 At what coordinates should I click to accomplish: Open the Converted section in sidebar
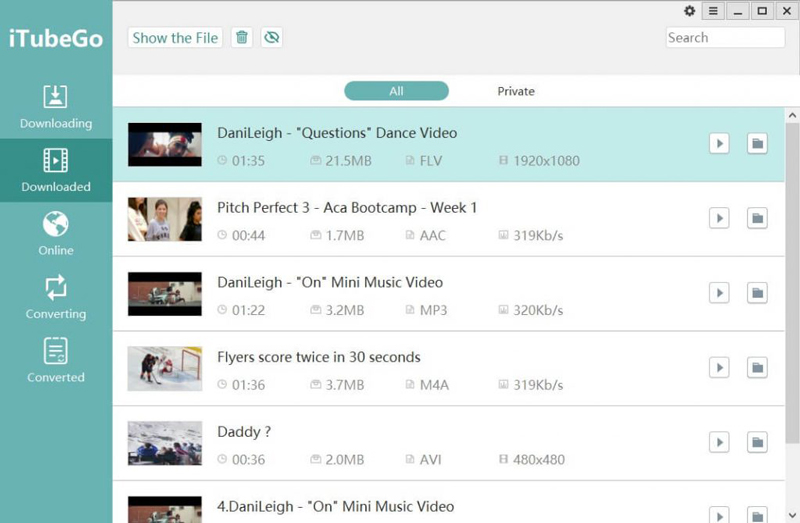pos(56,360)
